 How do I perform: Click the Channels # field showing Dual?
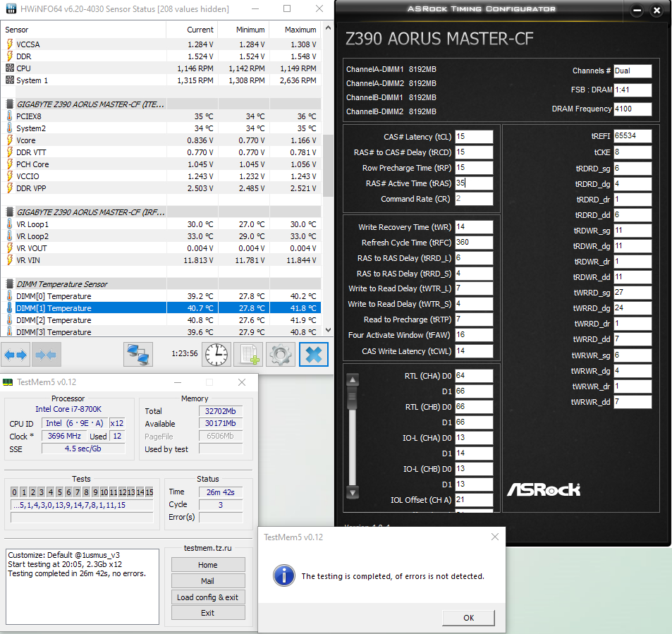tap(633, 71)
